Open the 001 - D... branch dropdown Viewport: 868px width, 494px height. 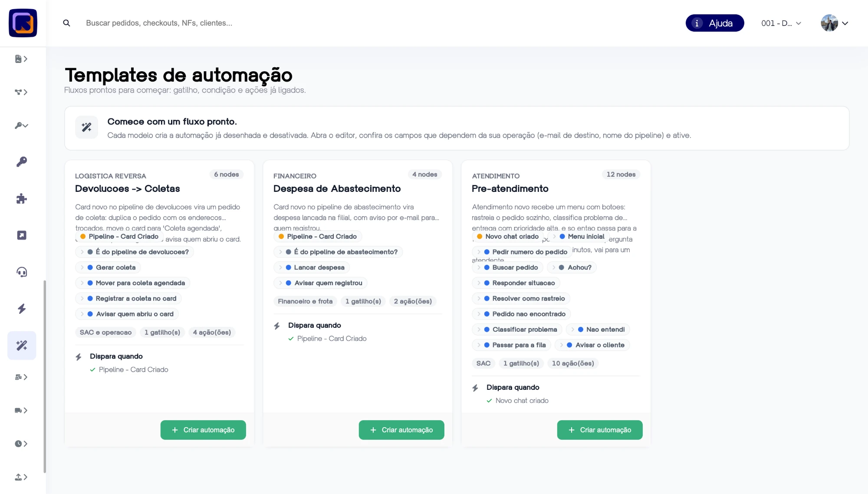point(781,23)
